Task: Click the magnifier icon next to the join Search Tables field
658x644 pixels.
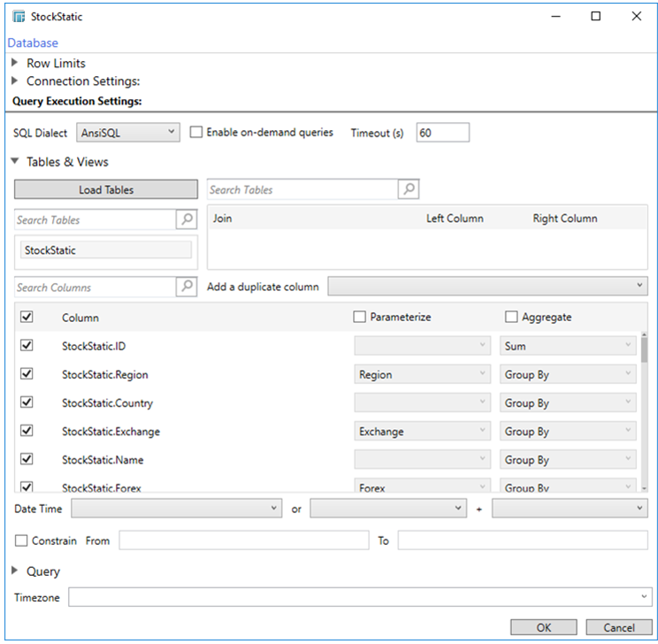Action: pos(408,189)
